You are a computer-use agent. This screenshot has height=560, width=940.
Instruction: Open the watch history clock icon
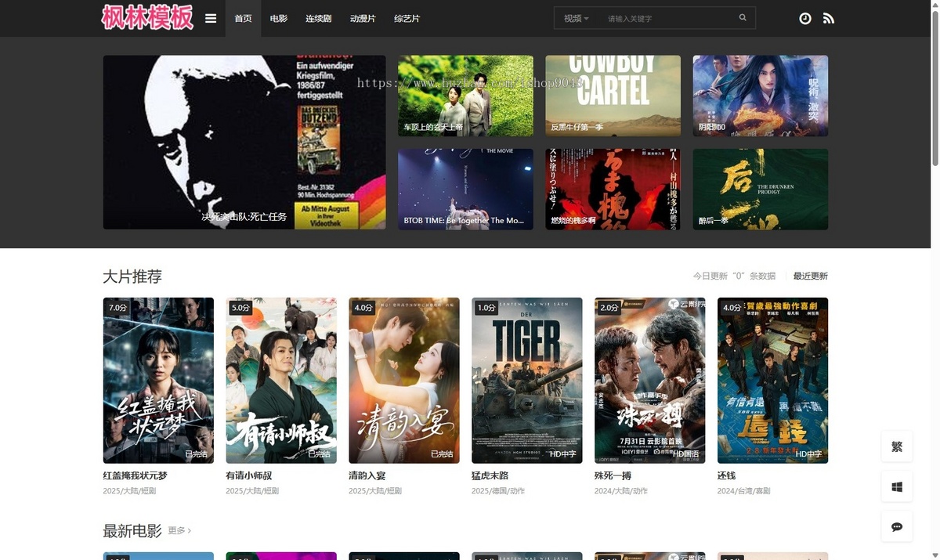point(805,18)
